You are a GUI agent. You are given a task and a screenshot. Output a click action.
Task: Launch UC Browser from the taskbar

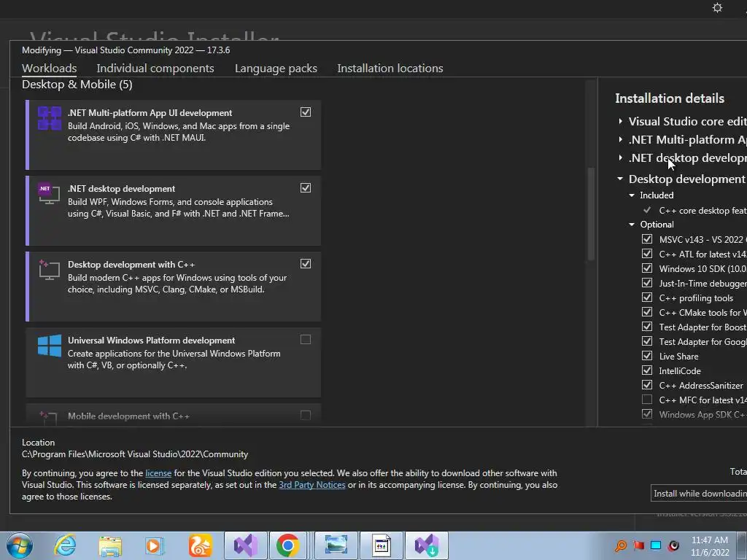200,545
